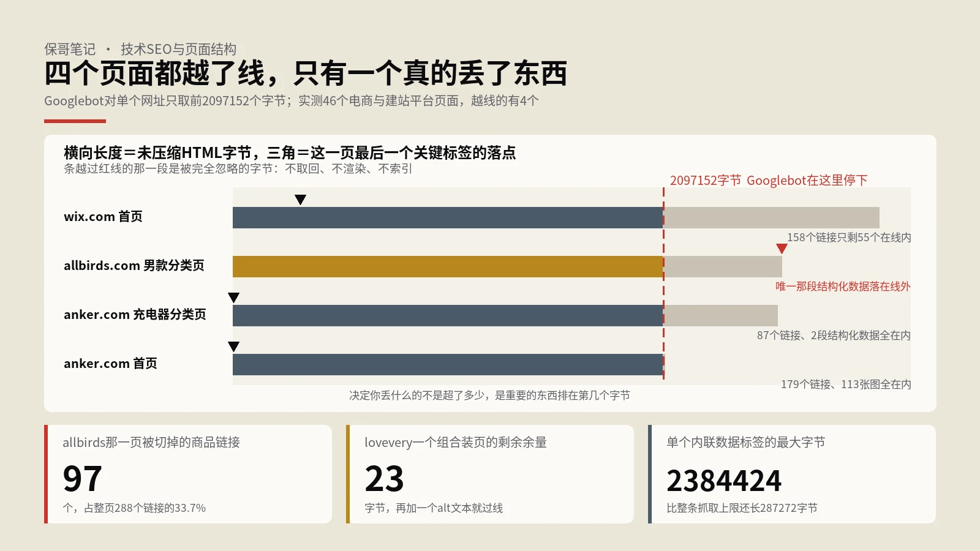Click the annotation "179个链接、113张图全在内"
The image size is (980, 551).
coord(846,384)
